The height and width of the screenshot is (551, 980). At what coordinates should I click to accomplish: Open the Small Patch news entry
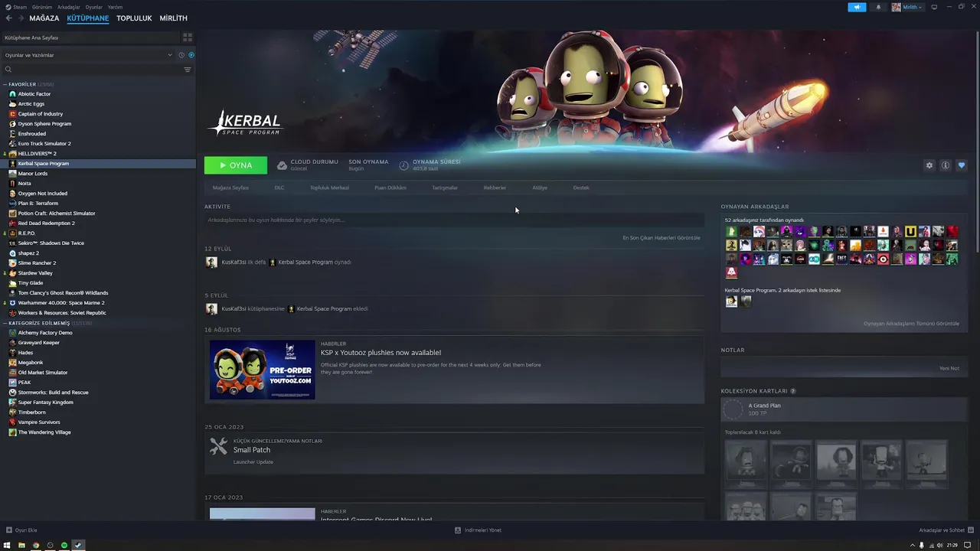click(454, 452)
